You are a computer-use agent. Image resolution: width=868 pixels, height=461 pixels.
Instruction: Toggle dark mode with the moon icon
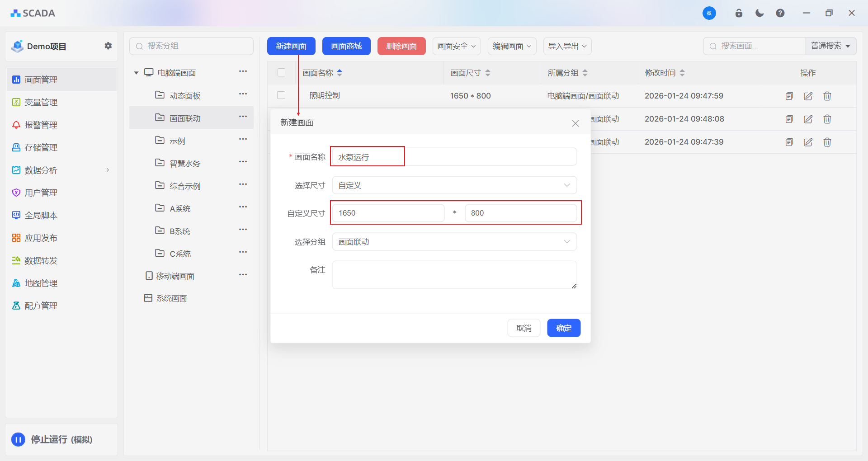click(759, 13)
